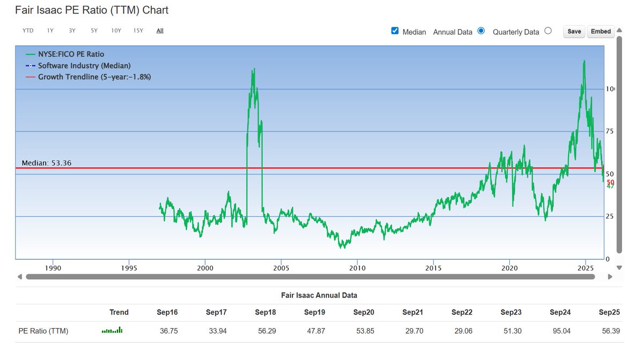Click the Sep20 column header
Image resolution: width=644 pixels, height=349 pixels.
coord(364,312)
